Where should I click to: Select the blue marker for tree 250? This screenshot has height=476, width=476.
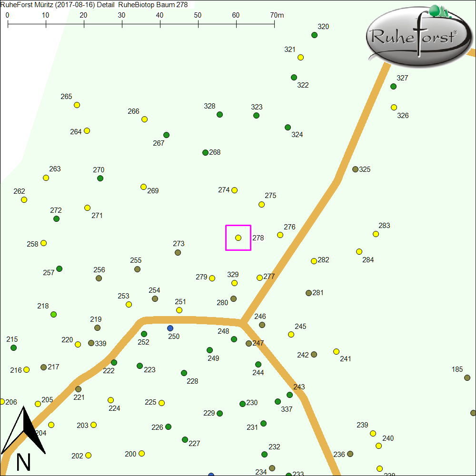[x=170, y=328]
